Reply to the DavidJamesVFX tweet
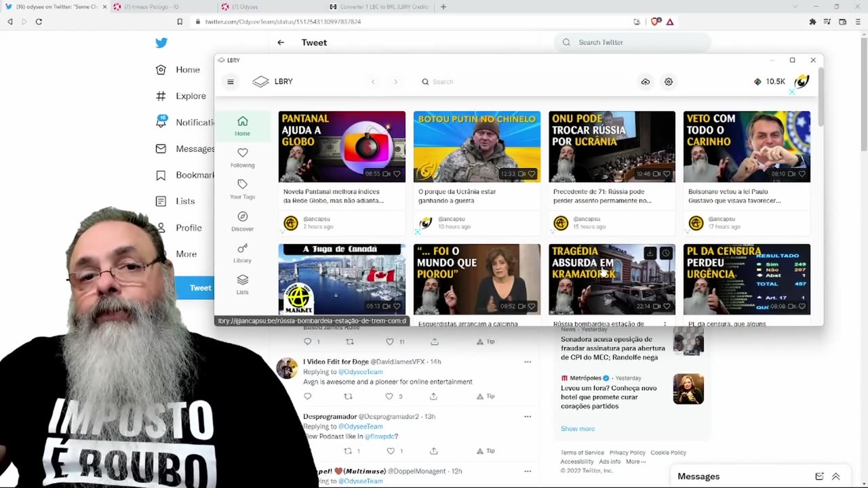Screen dimensions: 868x488 [307, 396]
